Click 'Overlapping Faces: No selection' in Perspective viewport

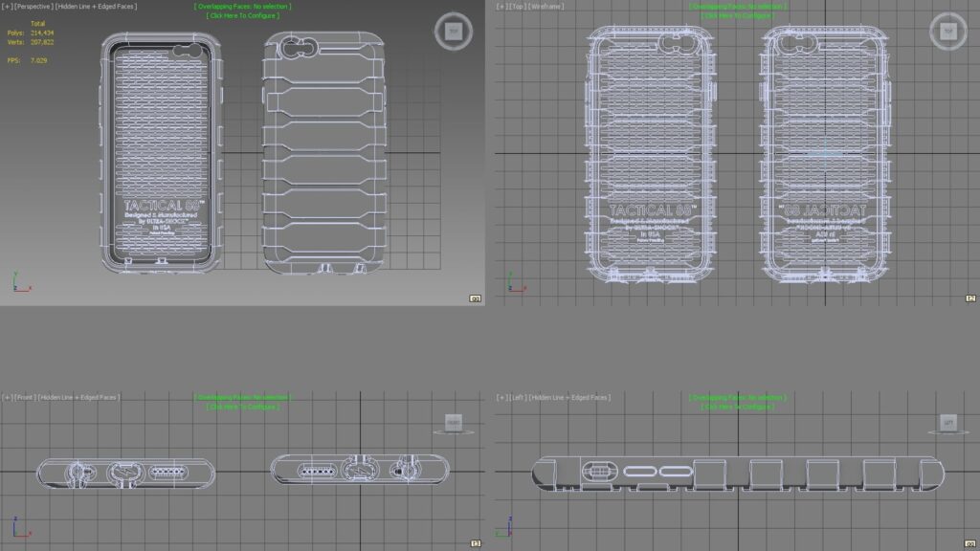[242, 7]
